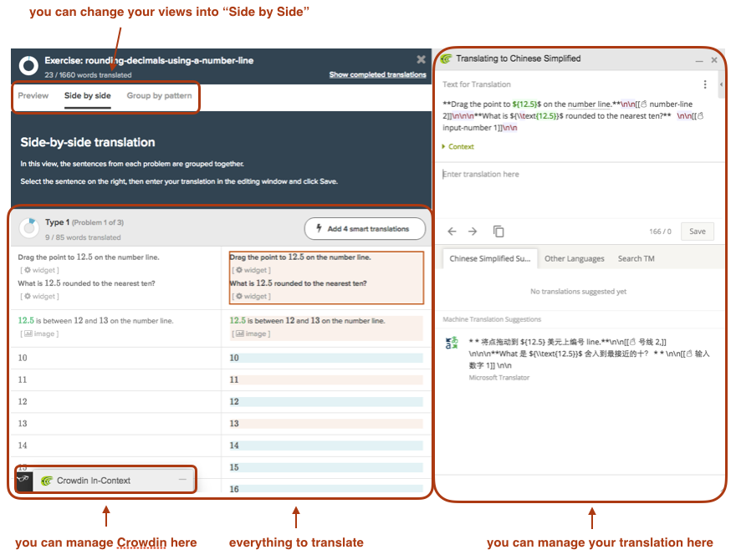The height and width of the screenshot is (560, 736).
Task: Click Add 4 smart translations button
Action: point(365,229)
